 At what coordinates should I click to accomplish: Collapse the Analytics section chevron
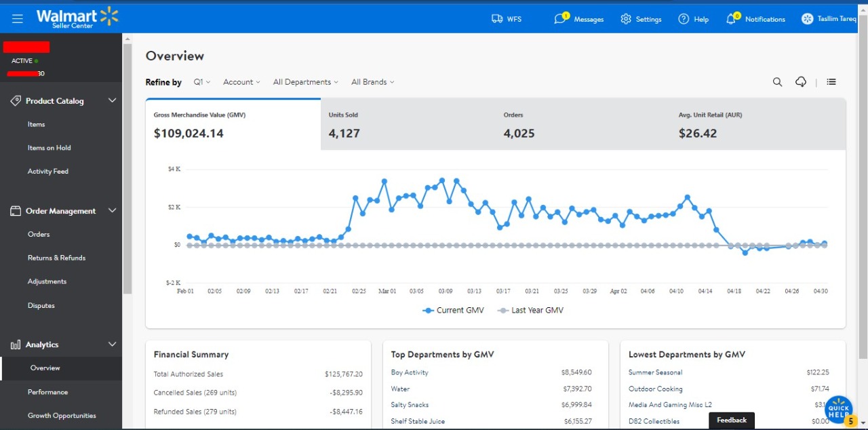tap(113, 345)
